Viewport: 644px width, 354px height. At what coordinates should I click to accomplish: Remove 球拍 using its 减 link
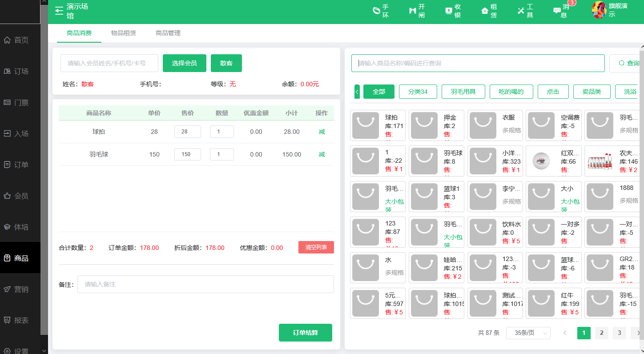coord(322,131)
